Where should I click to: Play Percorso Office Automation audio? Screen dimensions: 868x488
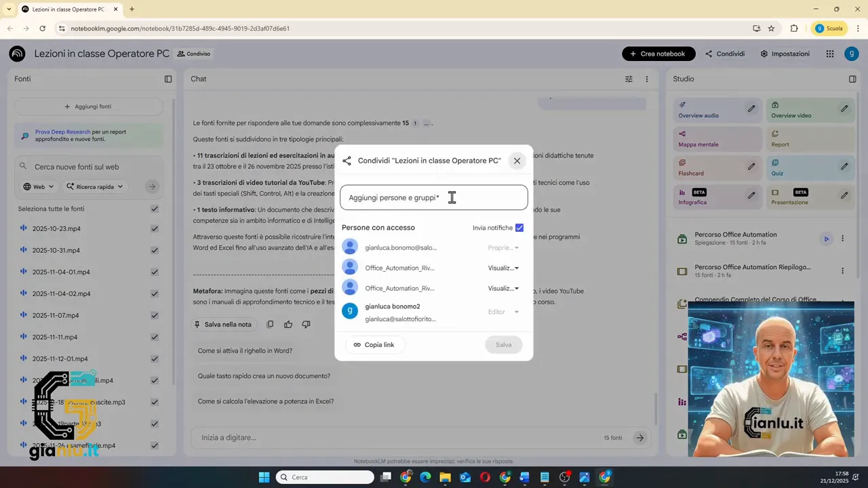[x=826, y=239]
